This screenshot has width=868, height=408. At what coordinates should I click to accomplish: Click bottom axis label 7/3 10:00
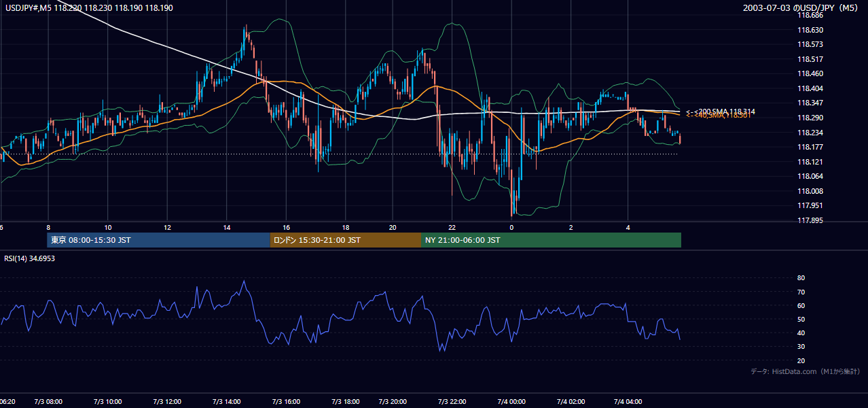click(x=107, y=402)
